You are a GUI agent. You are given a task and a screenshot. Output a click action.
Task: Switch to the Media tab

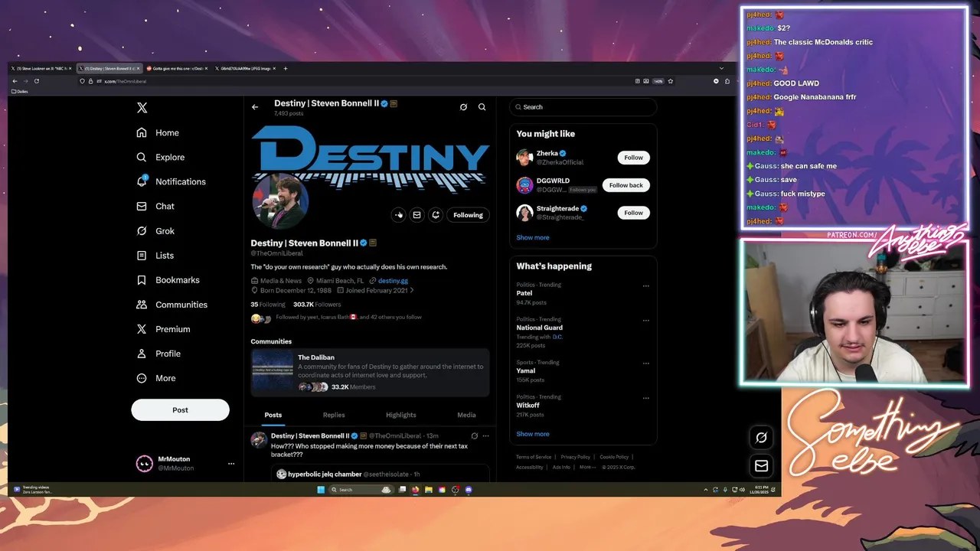coord(466,415)
